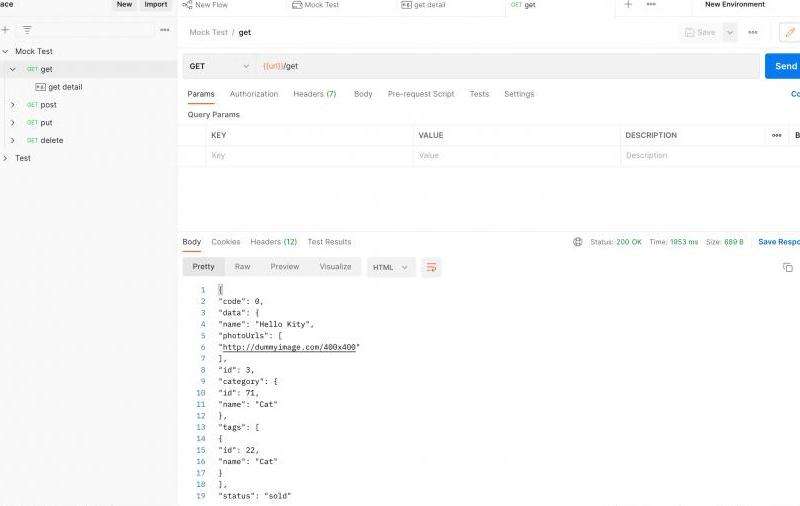Switch response view to Raw
This screenshot has height=506, width=800.
coord(242,267)
